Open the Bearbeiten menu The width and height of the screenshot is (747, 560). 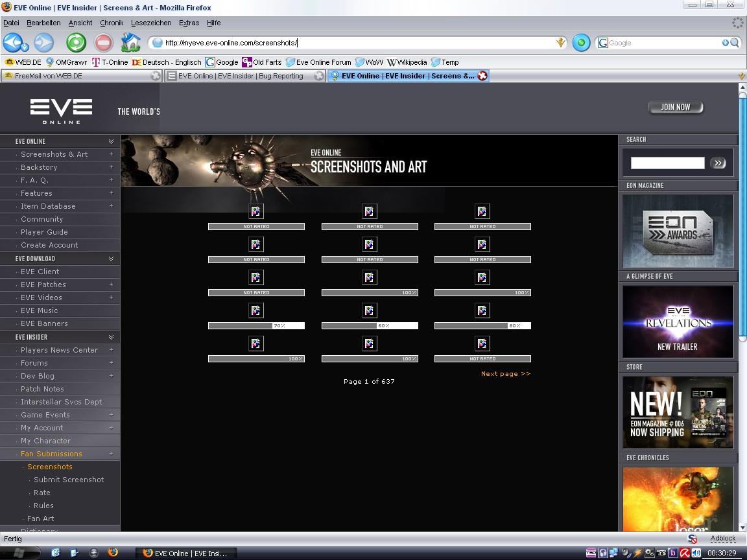pos(44,23)
